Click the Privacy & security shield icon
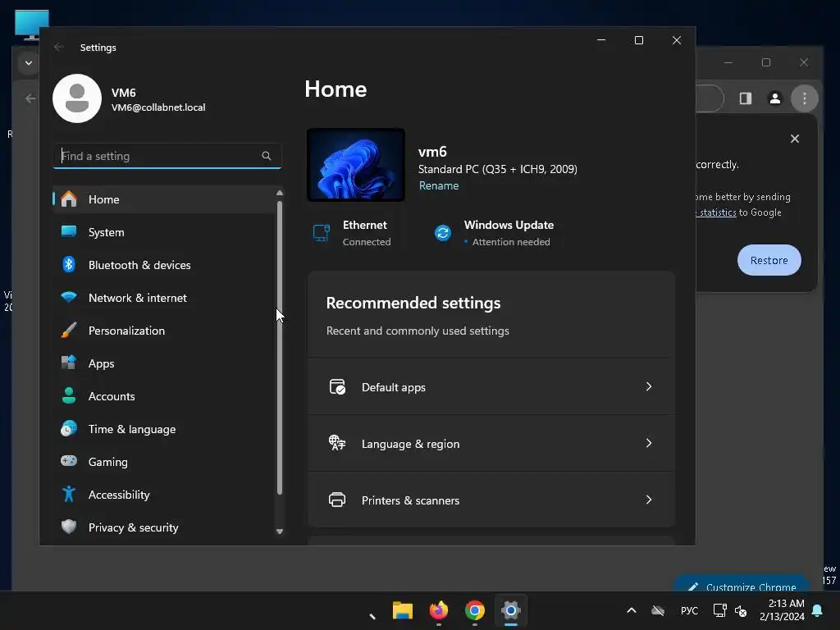 point(69,527)
